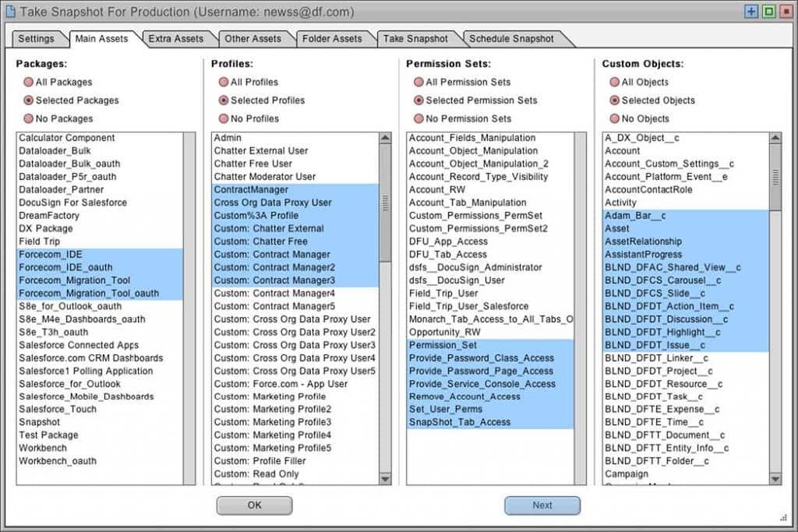Select Campaign in Custom Objects list
Viewport: 798px width, 532px height.
(686, 474)
